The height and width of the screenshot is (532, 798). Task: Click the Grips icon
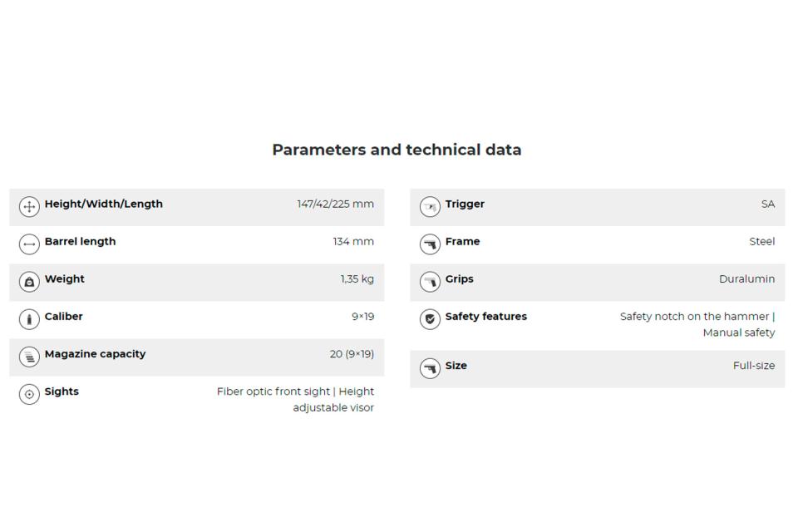point(430,282)
